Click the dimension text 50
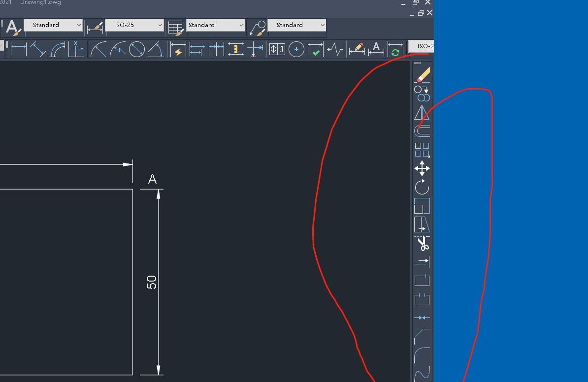 pos(152,282)
